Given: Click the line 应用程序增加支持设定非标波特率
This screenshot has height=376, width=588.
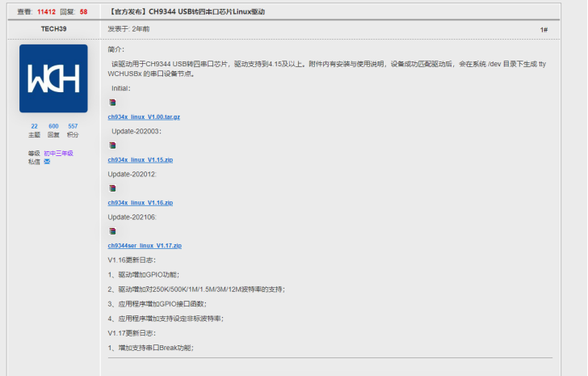Looking at the screenshot, I should tap(166, 319).
